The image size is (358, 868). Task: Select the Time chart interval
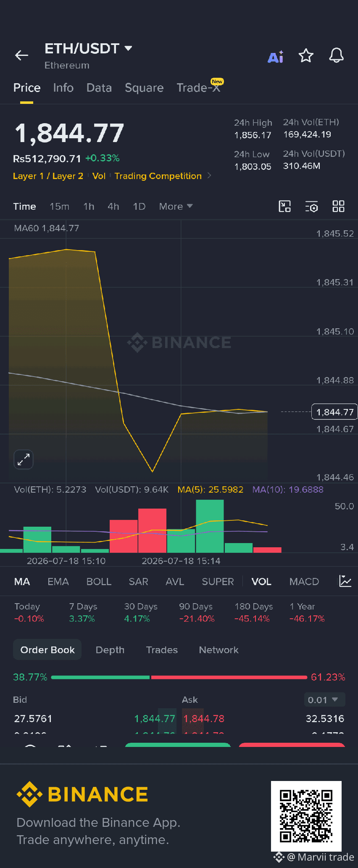(24, 206)
